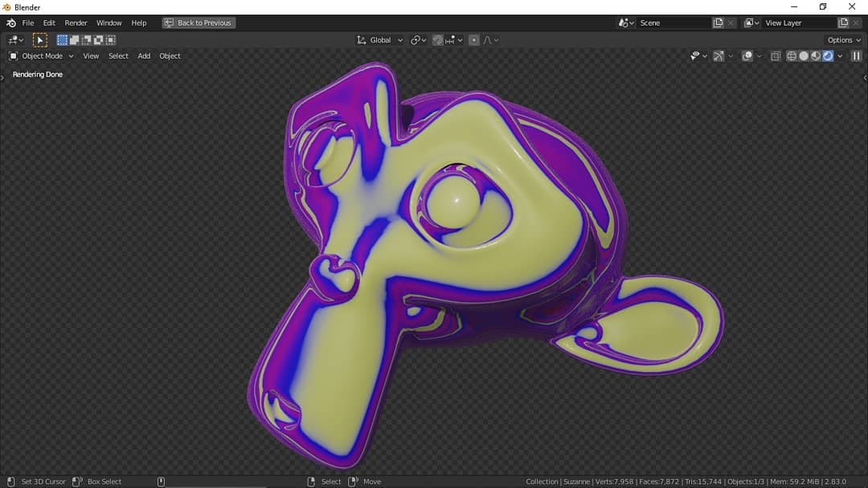Screen dimensions: 868x488
Task: Open Global transform orientation dropdown
Action: 379,40
